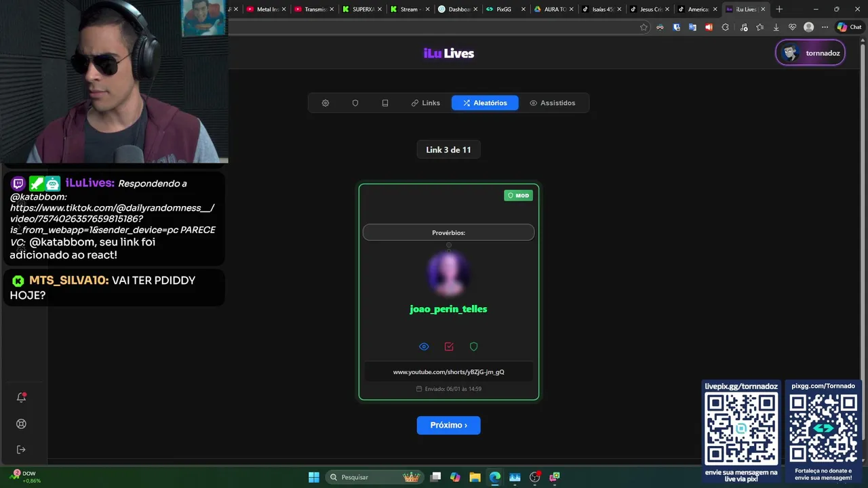
Task: Open the tornnadoz profile menu
Action: click(x=810, y=53)
